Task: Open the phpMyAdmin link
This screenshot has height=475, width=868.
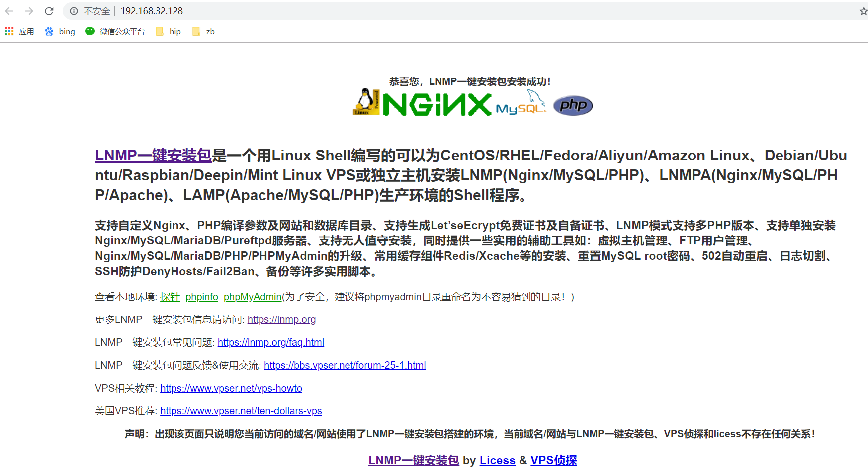Action: (x=252, y=297)
